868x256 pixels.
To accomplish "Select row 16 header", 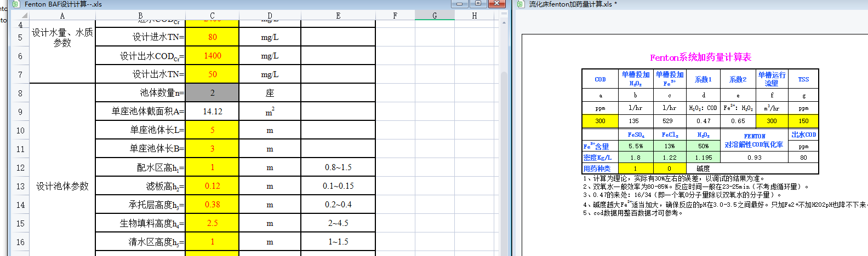I will (x=20, y=242).
